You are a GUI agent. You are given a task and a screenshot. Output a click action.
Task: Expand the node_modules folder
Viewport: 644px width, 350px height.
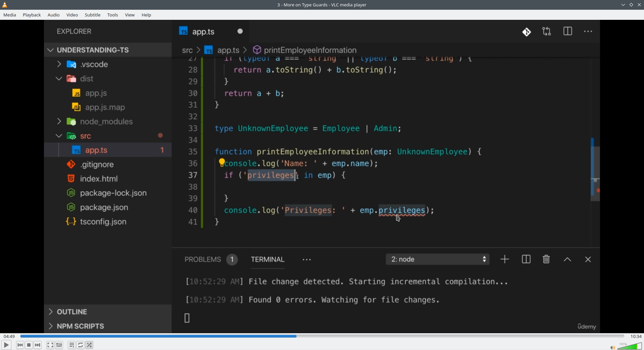tap(108, 122)
